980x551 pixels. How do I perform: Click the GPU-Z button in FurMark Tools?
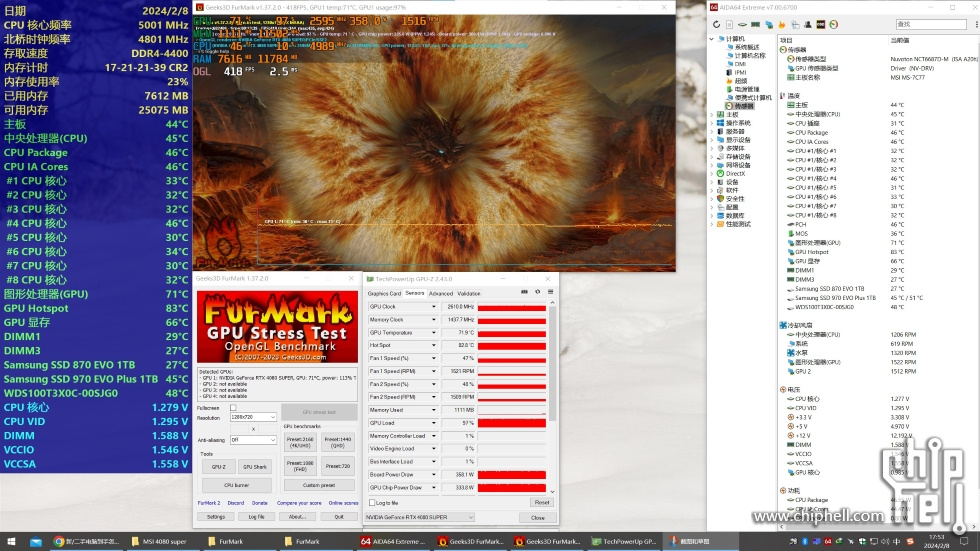pos(218,467)
